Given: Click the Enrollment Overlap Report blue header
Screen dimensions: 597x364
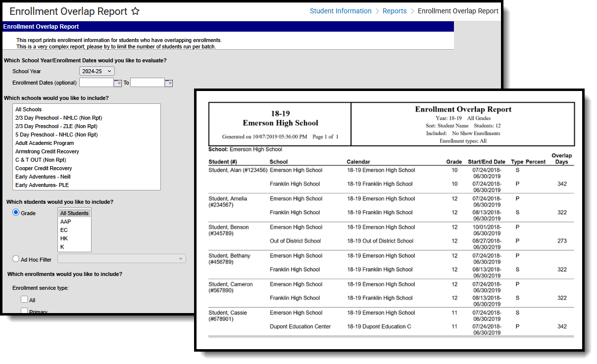Looking at the screenshot, I should point(228,27).
